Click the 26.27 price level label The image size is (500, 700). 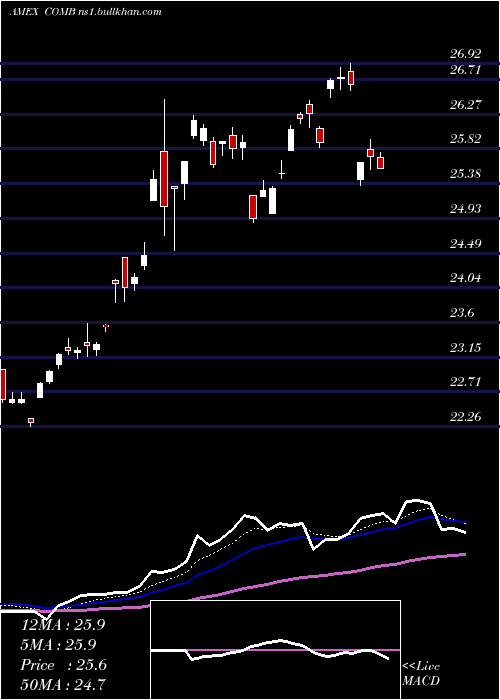tap(466, 105)
